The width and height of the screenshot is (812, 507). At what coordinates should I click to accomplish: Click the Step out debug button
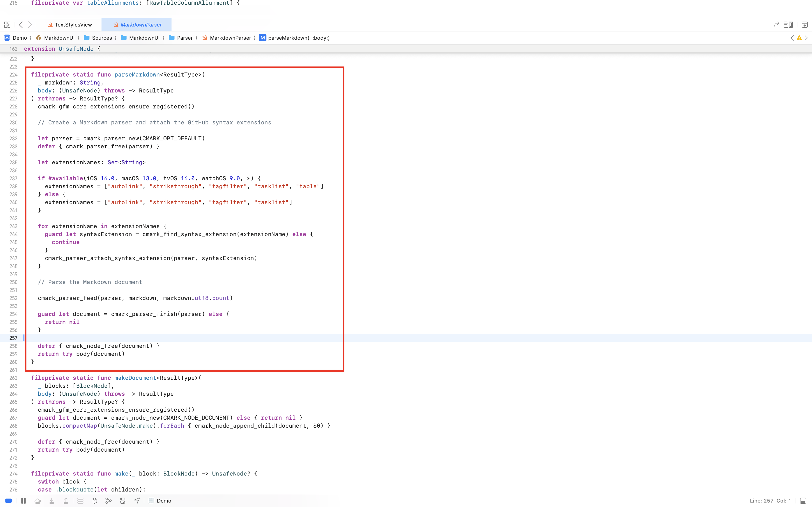coord(66,501)
